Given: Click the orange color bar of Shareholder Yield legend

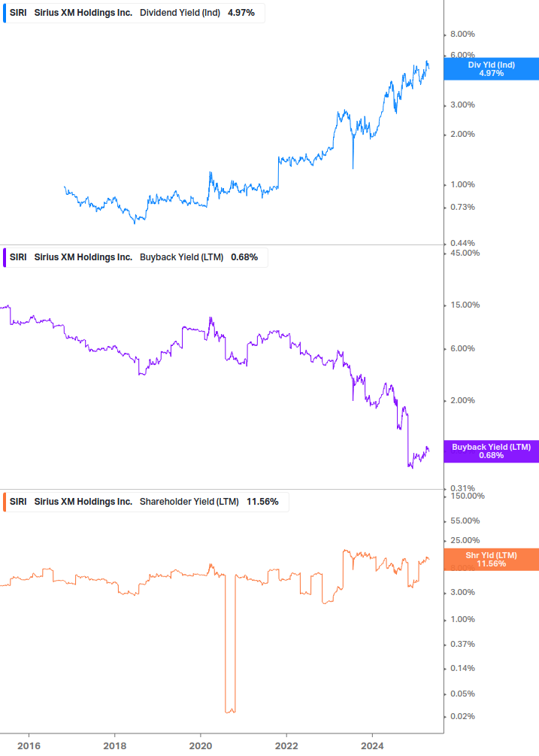Looking at the screenshot, I should click(x=5, y=502).
